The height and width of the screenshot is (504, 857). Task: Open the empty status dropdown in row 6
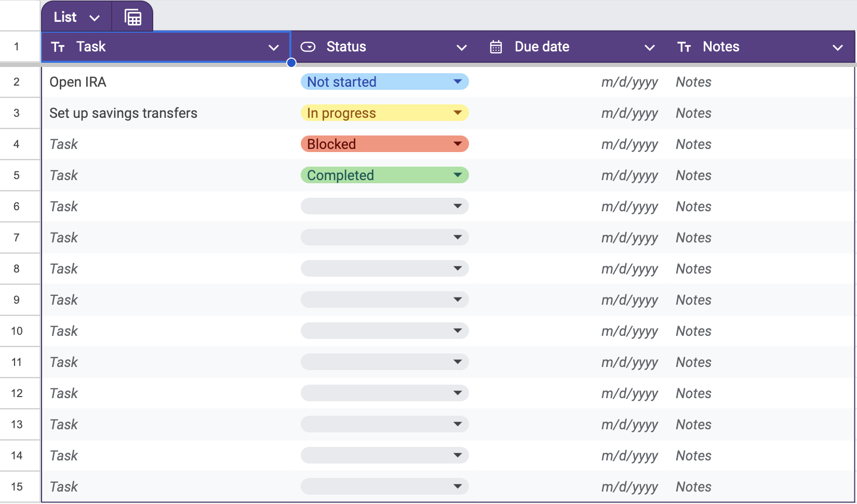[x=384, y=207]
